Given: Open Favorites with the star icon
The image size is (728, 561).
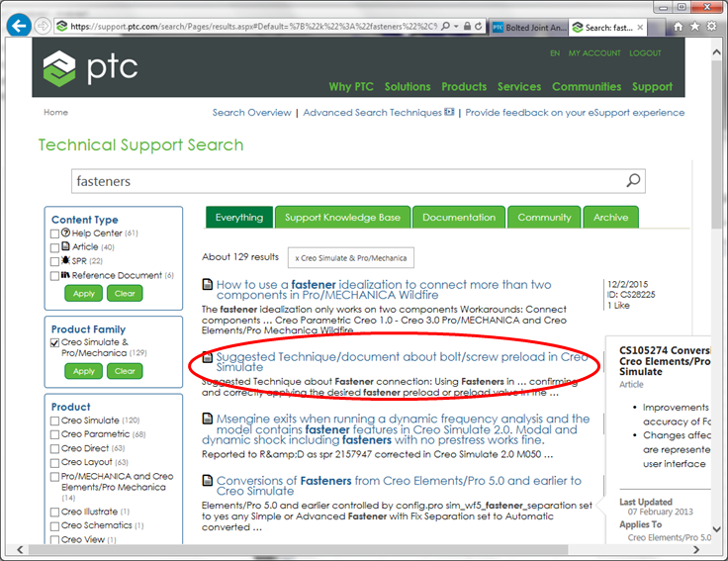Looking at the screenshot, I should (x=694, y=27).
